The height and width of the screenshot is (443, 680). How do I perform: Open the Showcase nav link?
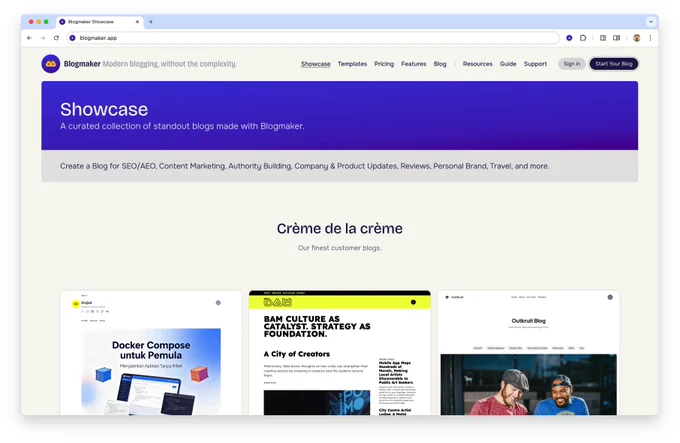pyautogui.click(x=316, y=64)
